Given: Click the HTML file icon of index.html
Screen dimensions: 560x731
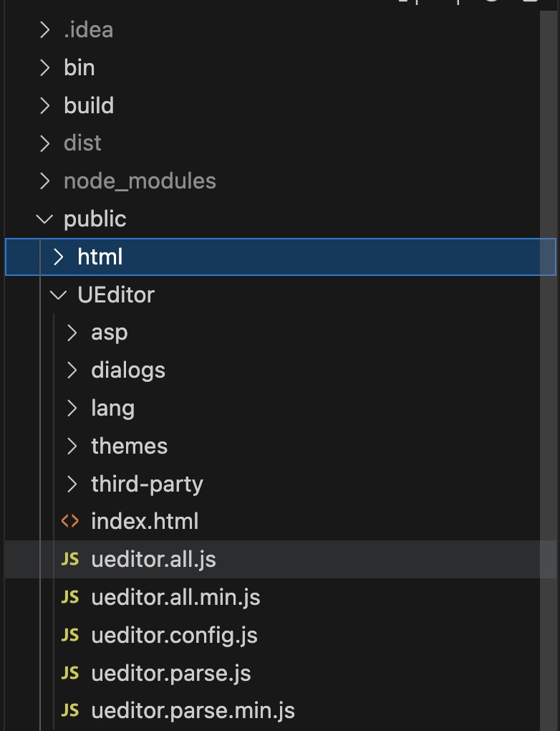Looking at the screenshot, I should (x=70, y=521).
